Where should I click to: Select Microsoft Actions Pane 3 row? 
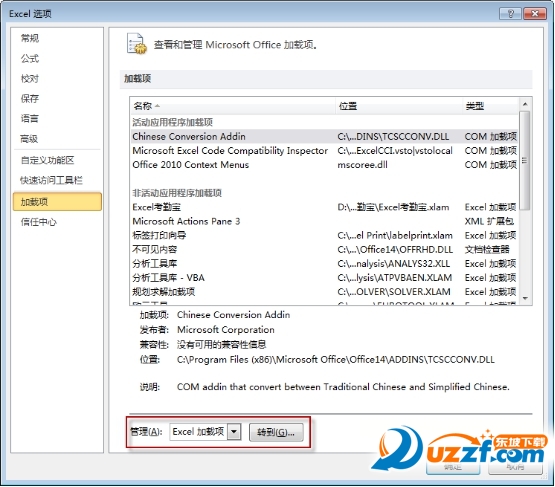click(324, 222)
